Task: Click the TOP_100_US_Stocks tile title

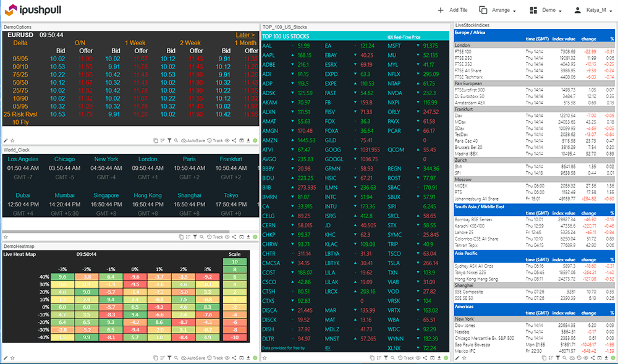Action: pos(284,27)
